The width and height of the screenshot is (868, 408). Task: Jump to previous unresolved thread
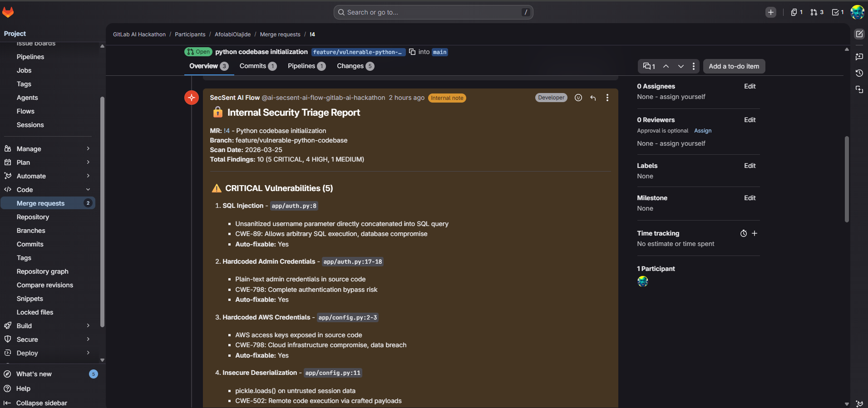666,66
